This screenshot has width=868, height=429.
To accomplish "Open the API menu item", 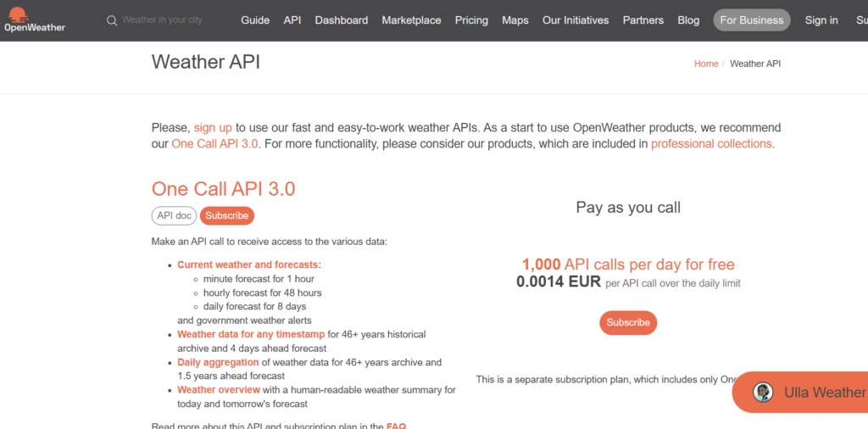I will (292, 20).
